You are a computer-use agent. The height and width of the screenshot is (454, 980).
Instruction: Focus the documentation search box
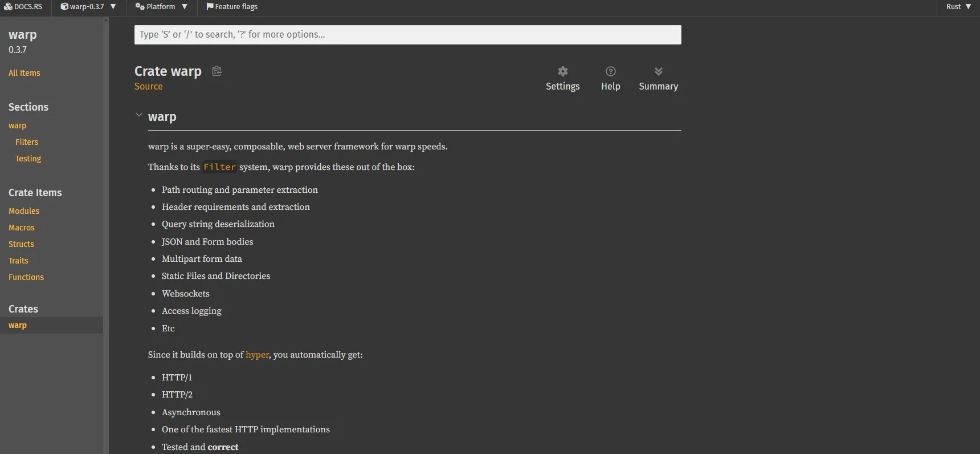pos(407,35)
